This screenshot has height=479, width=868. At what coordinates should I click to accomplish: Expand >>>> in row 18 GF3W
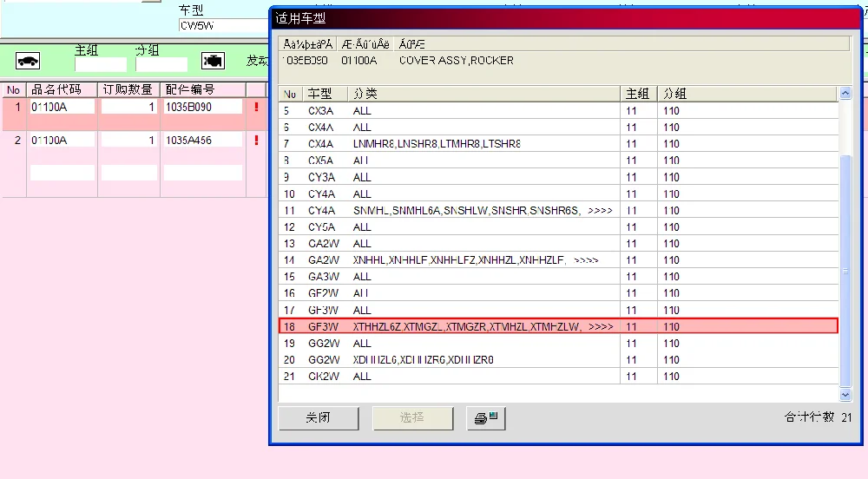coord(601,327)
